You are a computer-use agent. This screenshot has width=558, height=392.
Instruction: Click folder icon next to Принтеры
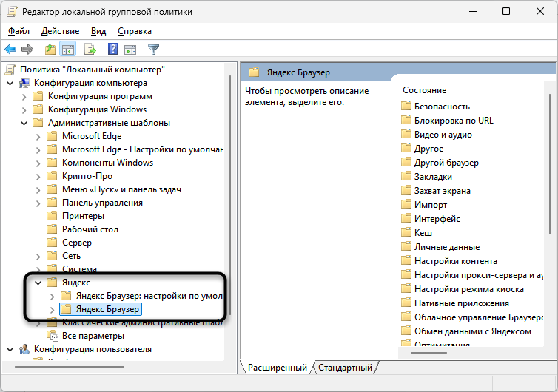coord(52,216)
